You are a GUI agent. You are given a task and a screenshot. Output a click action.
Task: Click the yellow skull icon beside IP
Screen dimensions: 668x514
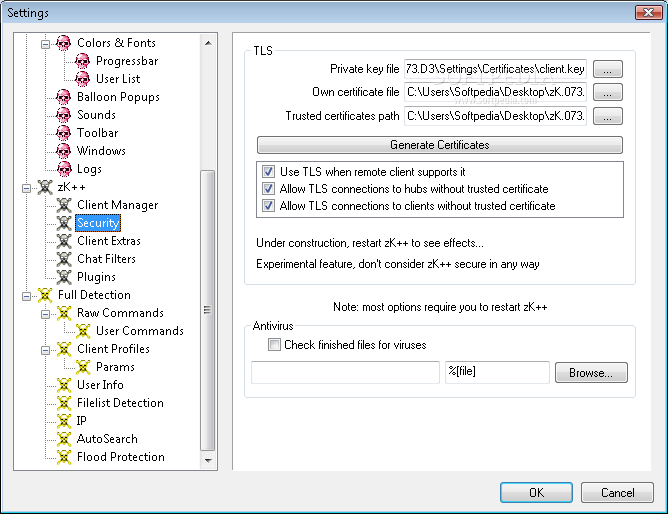[63, 421]
